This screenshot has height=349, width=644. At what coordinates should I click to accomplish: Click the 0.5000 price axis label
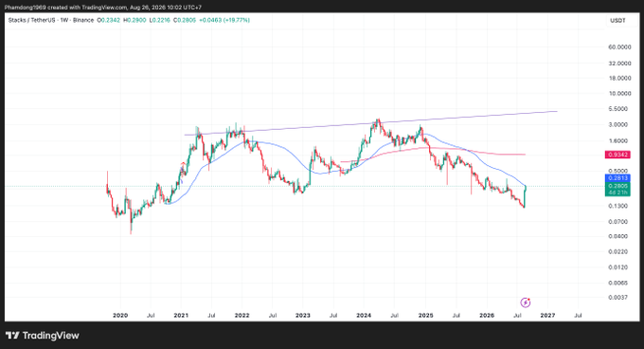click(619, 171)
